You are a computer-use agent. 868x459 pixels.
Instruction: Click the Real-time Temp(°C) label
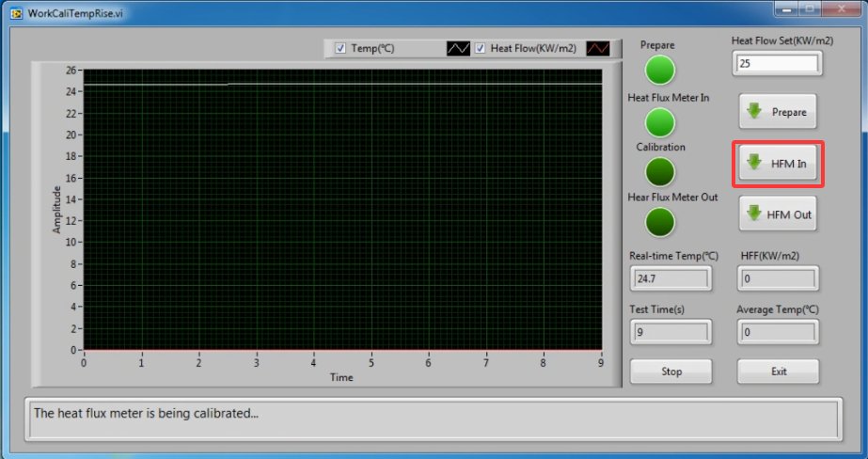click(x=673, y=256)
